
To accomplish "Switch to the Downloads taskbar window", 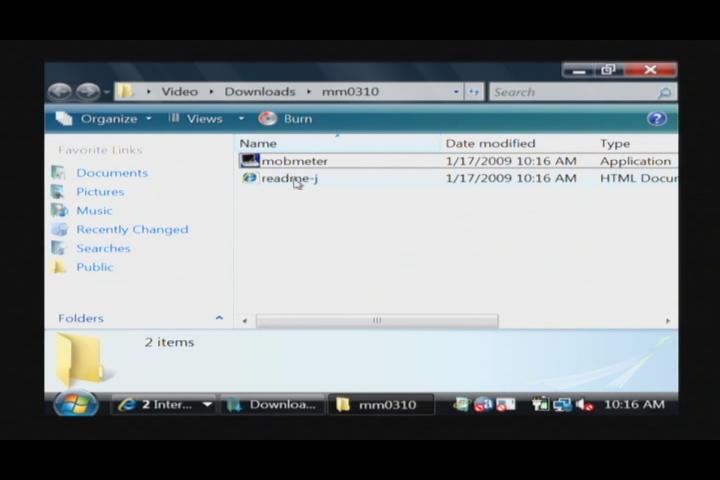I will click(273, 405).
